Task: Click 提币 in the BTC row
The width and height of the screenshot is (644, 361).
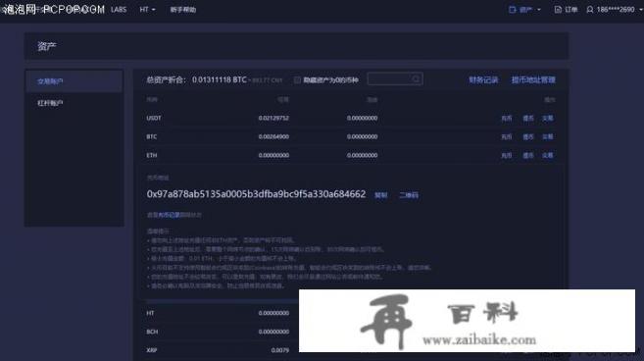Action: [x=527, y=137]
